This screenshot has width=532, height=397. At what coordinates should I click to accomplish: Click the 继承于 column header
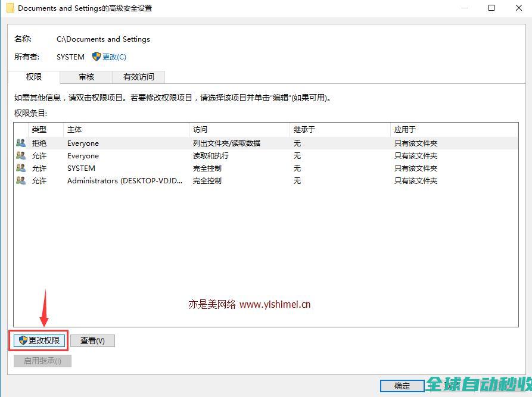click(x=304, y=129)
